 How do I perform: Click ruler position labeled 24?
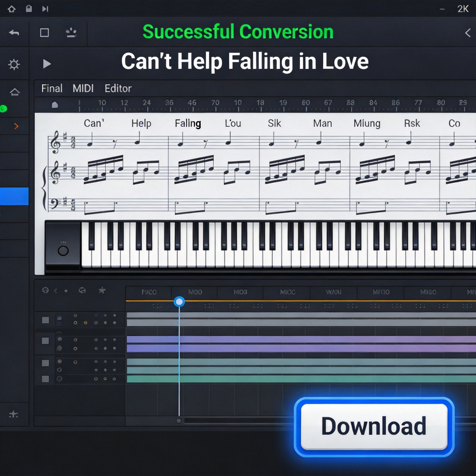coord(147,102)
